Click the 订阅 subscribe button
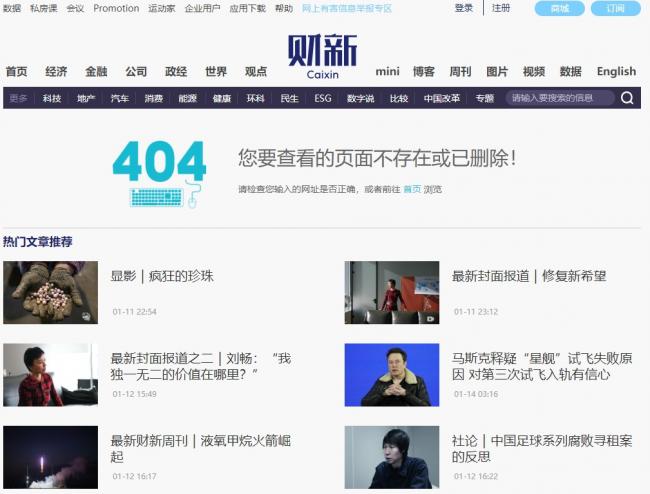This screenshot has width=650, height=494. click(x=615, y=8)
